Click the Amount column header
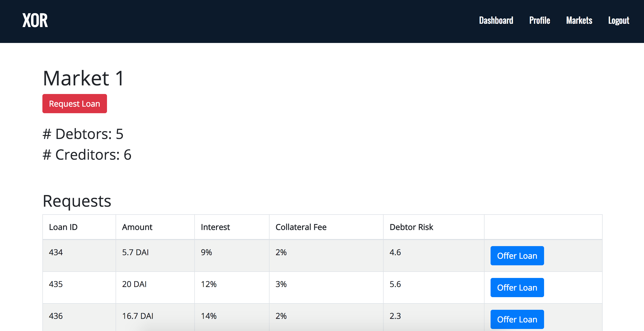This screenshot has height=331, width=644. click(x=137, y=227)
